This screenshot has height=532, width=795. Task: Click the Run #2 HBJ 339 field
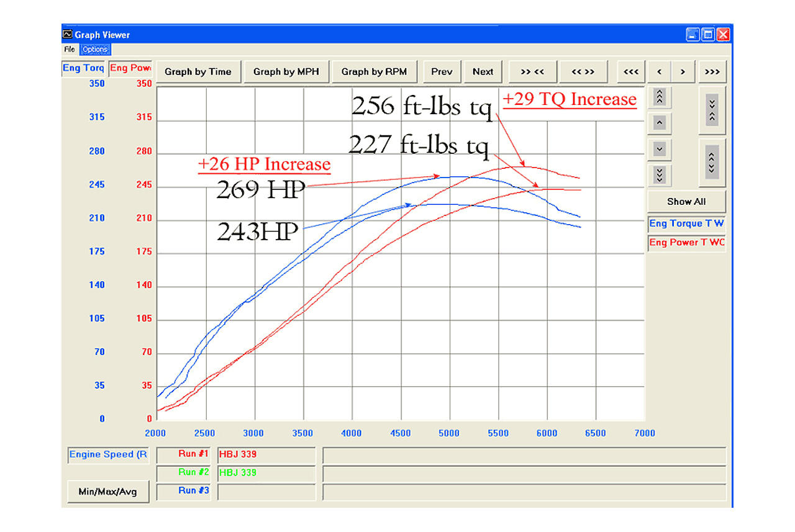click(x=266, y=472)
